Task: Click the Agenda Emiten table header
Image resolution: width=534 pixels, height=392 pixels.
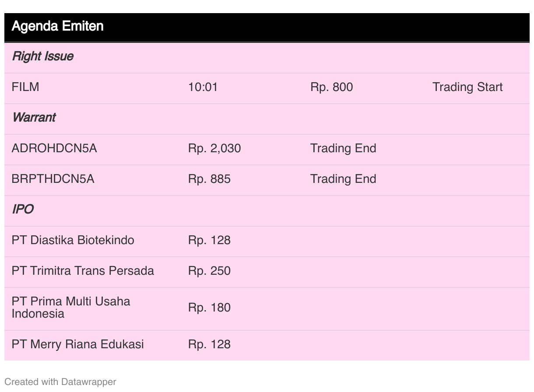Action: (x=57, y=26)
